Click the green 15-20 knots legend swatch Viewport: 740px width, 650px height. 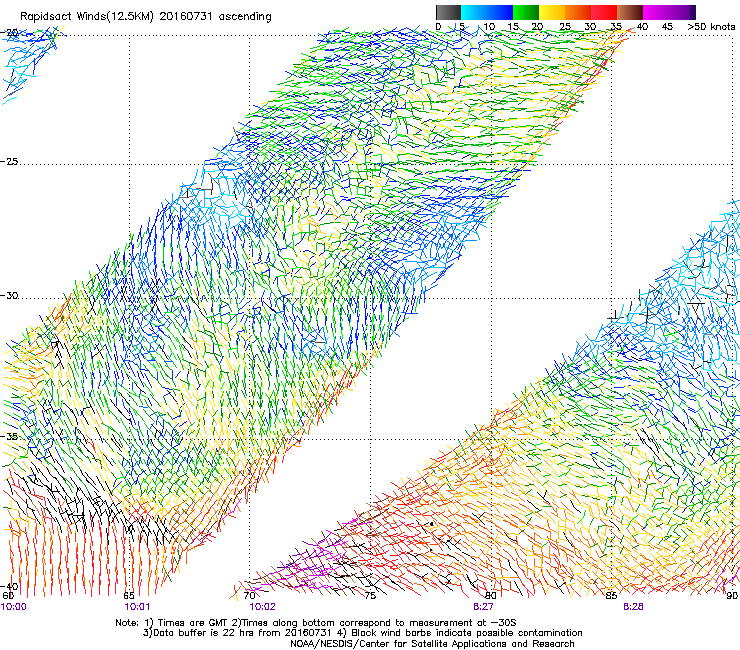(526, 12)
